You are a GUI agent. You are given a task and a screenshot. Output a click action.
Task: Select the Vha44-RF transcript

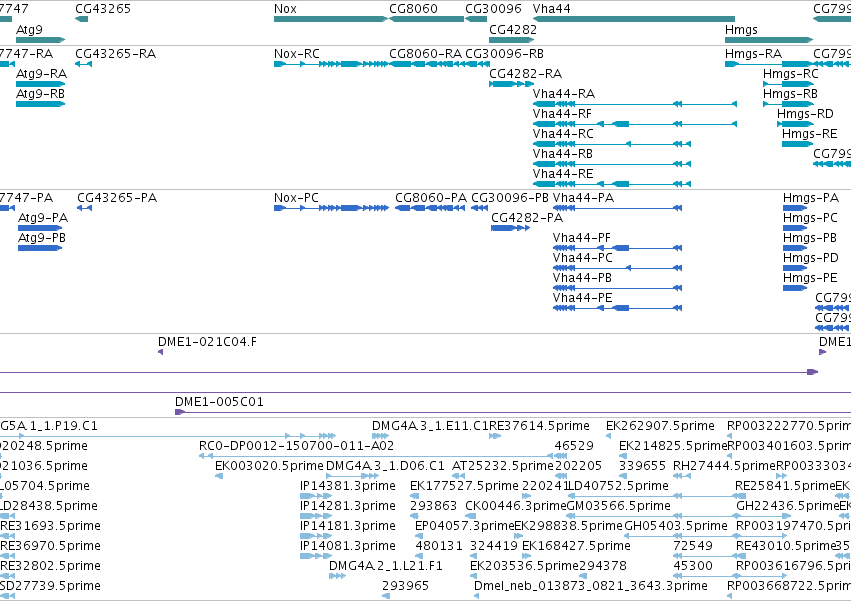click(635, 124)
